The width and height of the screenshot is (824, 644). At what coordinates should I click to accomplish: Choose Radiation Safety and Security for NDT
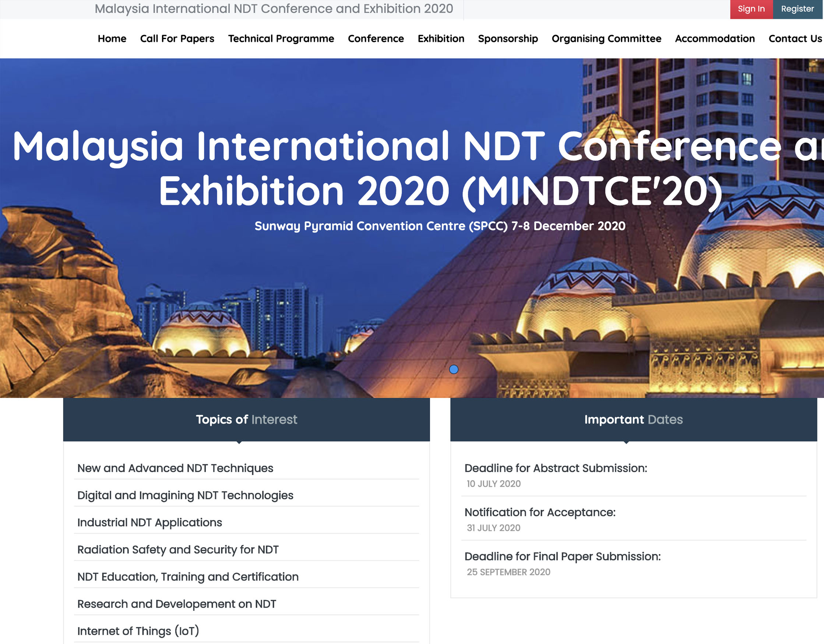pyautogui.click(x=178, y=549)
